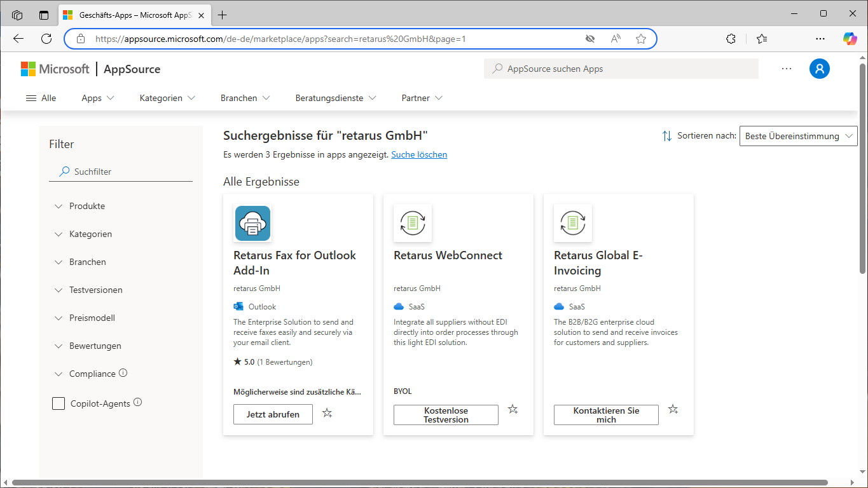Viewport: 868px width, 488px height.
Task: Click the Kostenlose Testversion button
Action: click(446, 415)
